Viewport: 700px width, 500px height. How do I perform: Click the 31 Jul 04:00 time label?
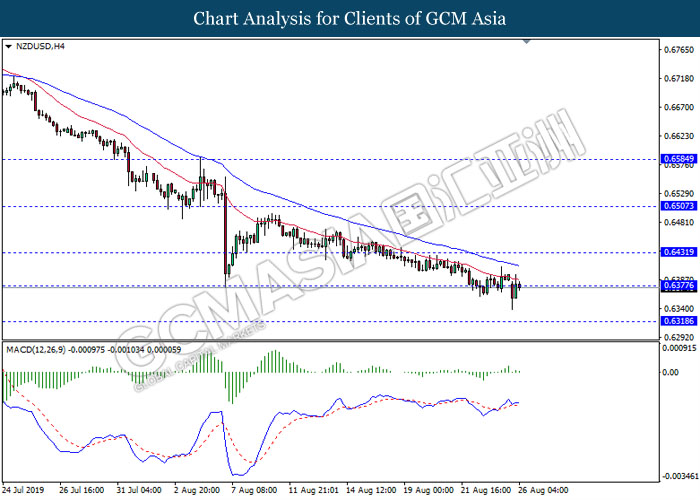(x=139, y=490)
